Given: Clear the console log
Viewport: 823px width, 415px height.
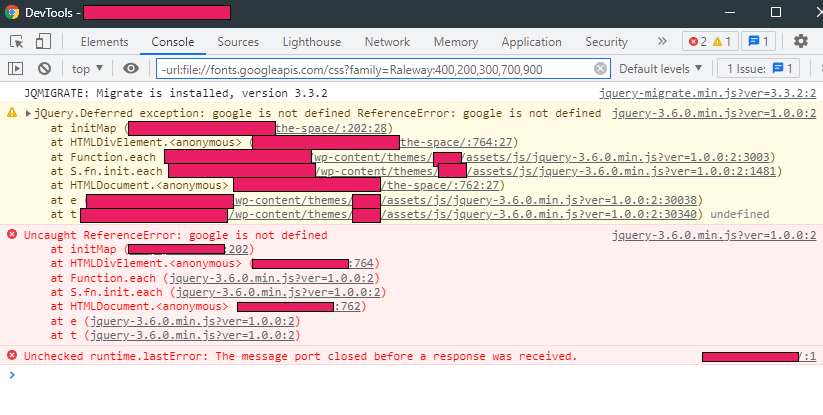Looking at the screenshot, I should click(x=45, y=68).
